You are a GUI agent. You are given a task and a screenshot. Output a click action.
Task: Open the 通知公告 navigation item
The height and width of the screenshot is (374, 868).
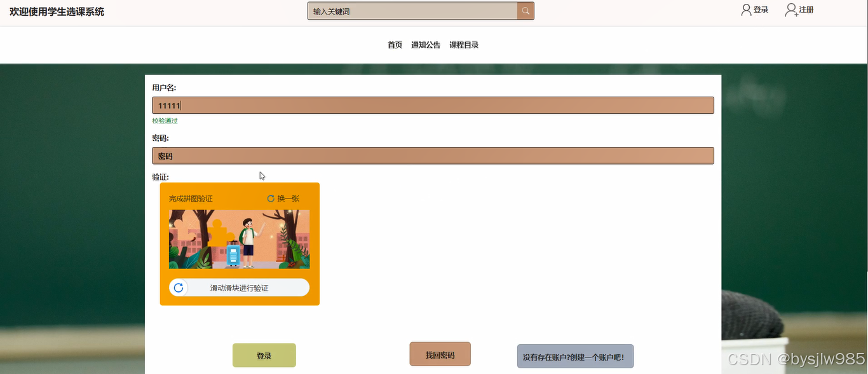pos(425,45)
